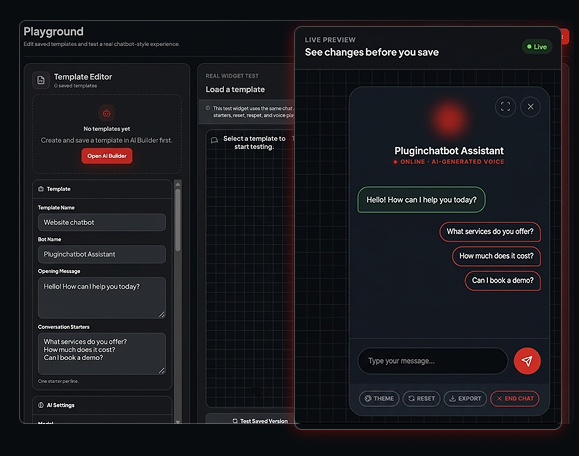The height and width of the screenshot is (456, 579).
Task: Click the red robot icon above No templates yet
Action: (107, 113)
